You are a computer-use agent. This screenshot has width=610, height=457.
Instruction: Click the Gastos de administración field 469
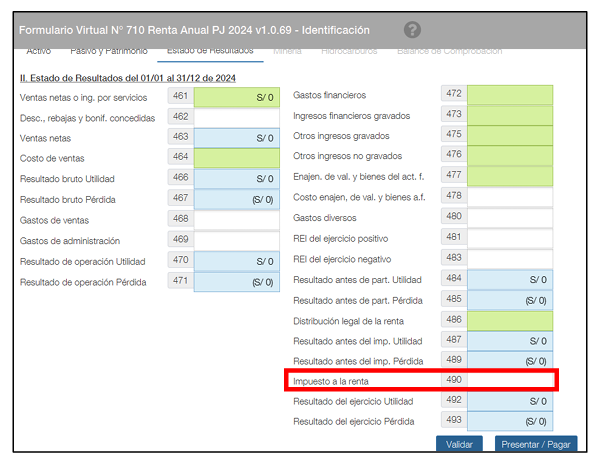pyautogui.click(x=236, y=240)
